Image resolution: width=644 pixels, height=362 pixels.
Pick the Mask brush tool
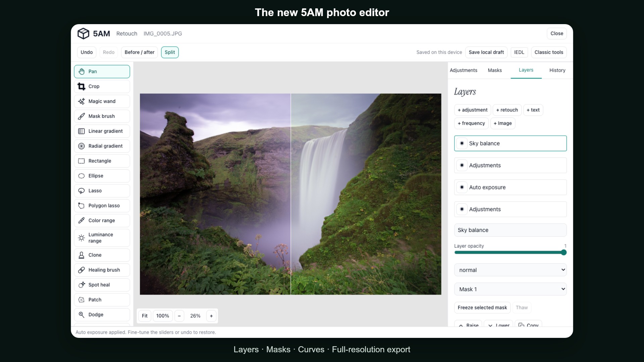(102, 116)
